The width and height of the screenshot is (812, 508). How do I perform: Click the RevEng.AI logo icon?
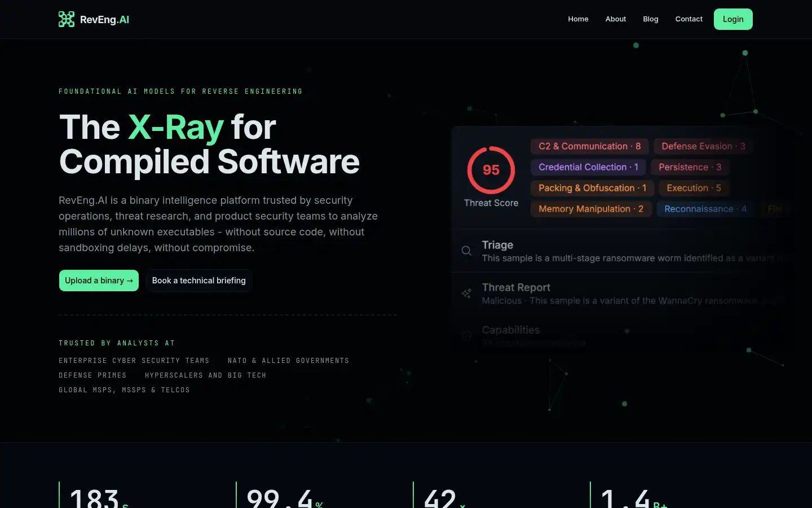tap(67, 19)
